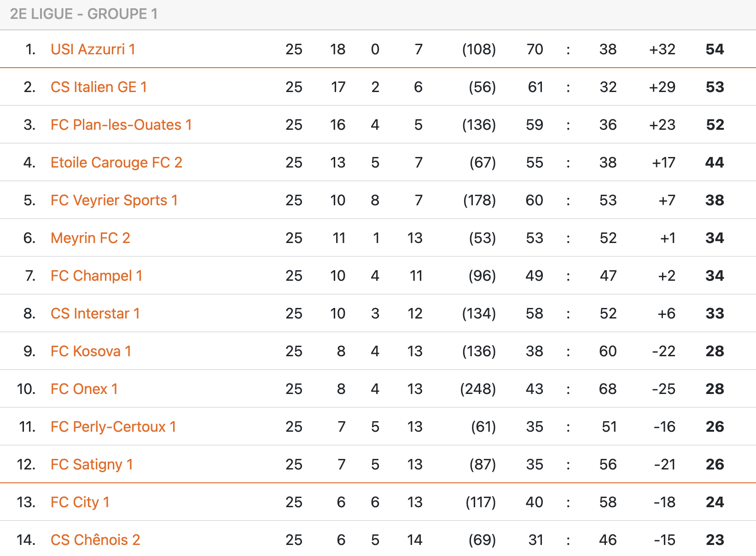Open the FC City 1 link
This screenshot has height=556, width=756.
(80, 502)
